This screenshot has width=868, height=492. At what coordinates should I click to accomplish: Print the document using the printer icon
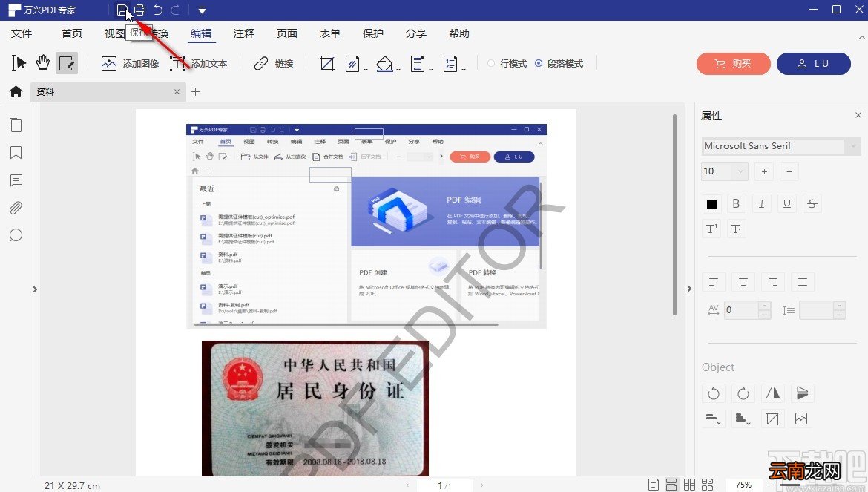(x=140, y=10)
